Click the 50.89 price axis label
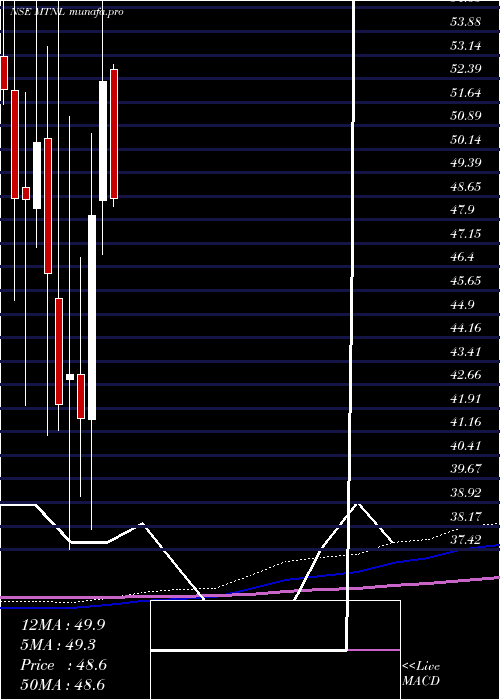Viewport: 500px width, 700px height. click(x=466, y=116)
